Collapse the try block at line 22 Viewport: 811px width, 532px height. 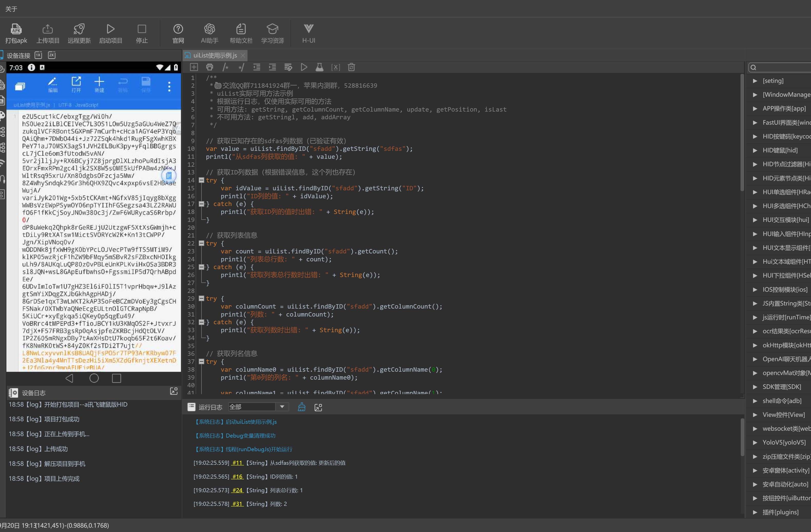click(201, 243)
